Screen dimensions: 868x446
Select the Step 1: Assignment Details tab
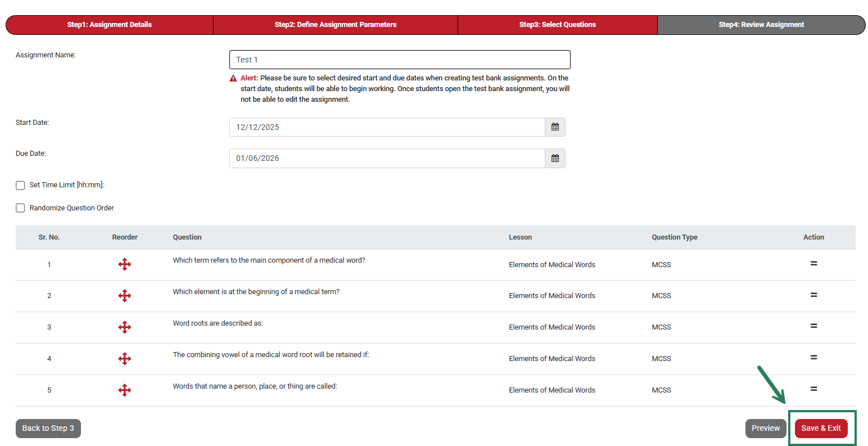[x=110, y=25]
